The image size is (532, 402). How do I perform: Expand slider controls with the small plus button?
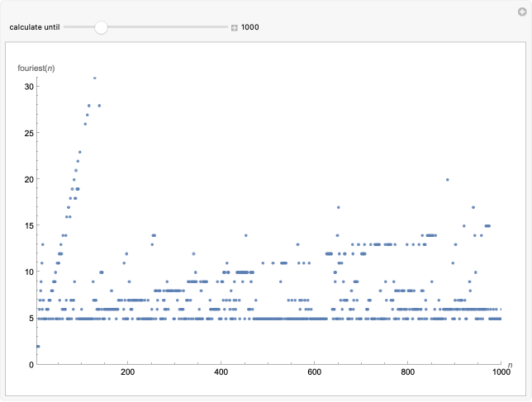tap(234, 27)
